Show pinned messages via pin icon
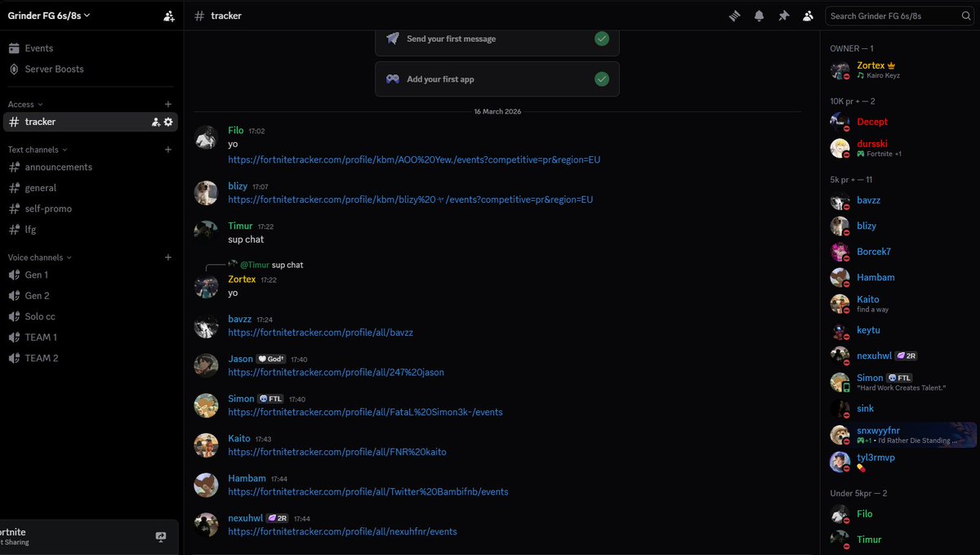 click(x=783, y=16)
